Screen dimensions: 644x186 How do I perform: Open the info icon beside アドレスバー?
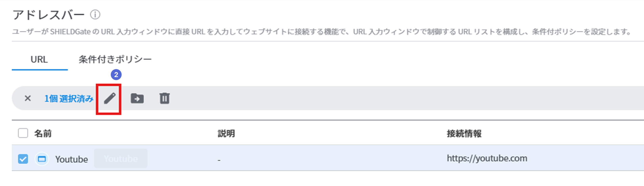coord(95,14)
